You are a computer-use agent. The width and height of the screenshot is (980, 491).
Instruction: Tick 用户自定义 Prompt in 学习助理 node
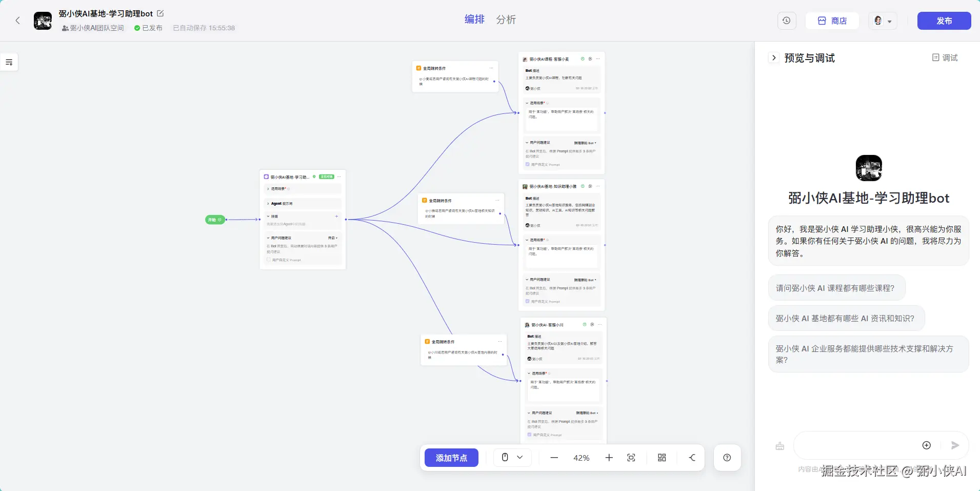coord(268,260)
